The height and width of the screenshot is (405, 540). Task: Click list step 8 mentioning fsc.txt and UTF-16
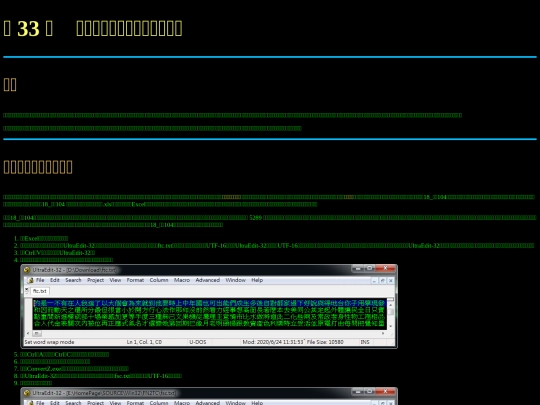(x=101, y=376)
